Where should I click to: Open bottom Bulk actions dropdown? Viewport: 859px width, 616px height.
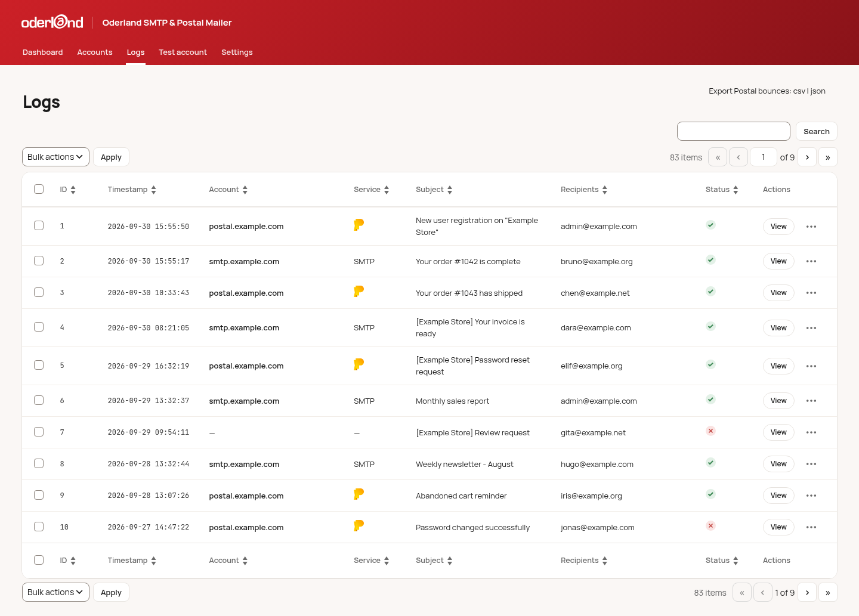[x=55, y=592]
